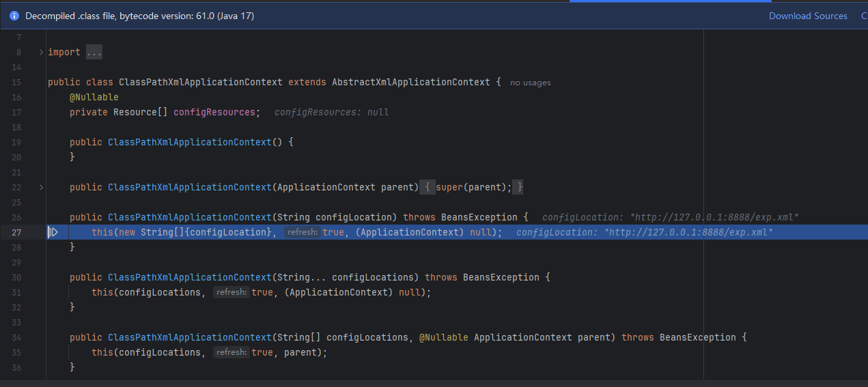Click the refresh: inlay hint on line 31
The width and height of the screenshot is (868, 387).
pyautogui.click(x=231, y=292)
